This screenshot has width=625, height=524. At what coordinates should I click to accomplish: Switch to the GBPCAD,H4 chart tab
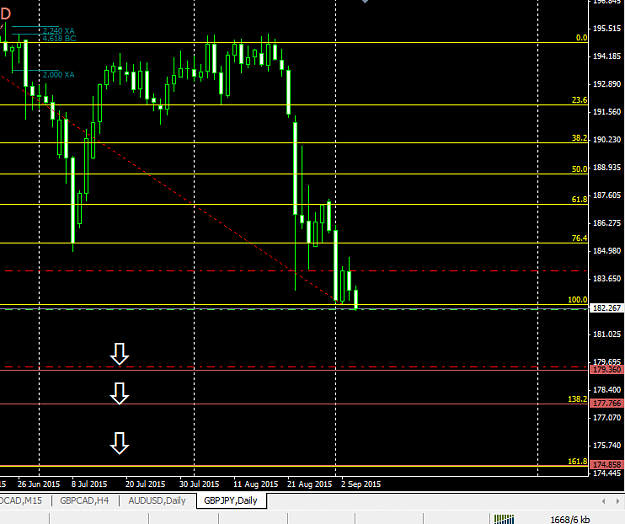[84, 500]
